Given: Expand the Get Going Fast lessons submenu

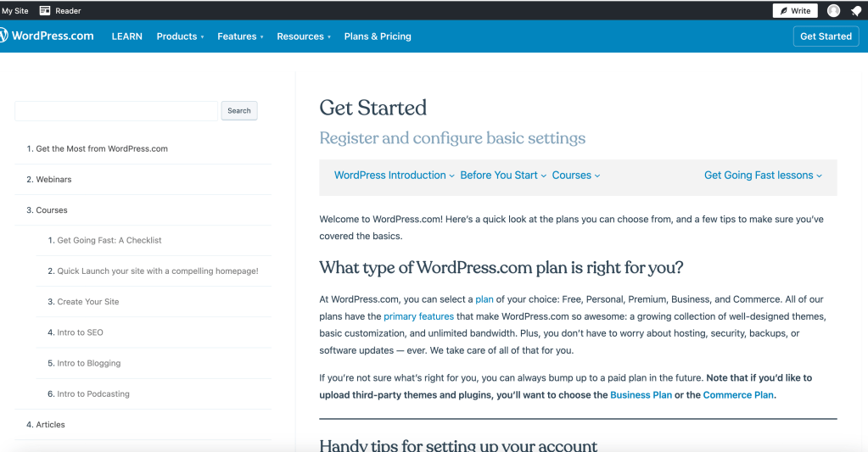Looking at the screenshot, I should pos(763,176).
